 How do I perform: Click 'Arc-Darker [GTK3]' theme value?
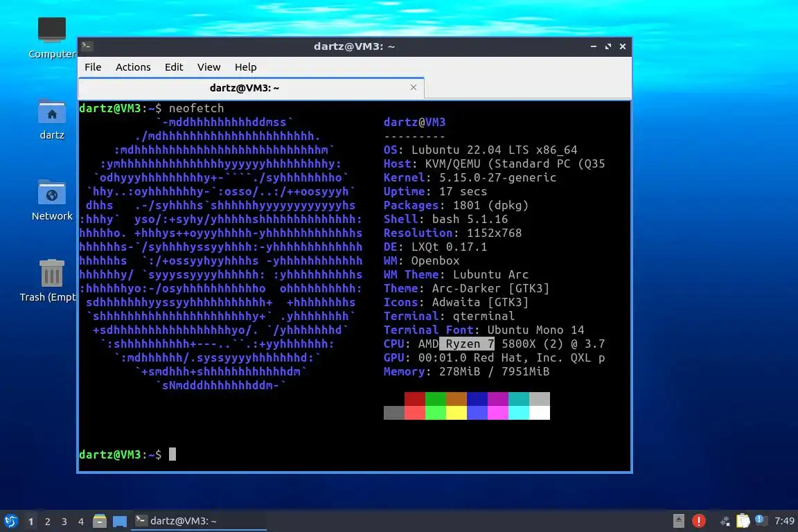(x=490, y=288)
